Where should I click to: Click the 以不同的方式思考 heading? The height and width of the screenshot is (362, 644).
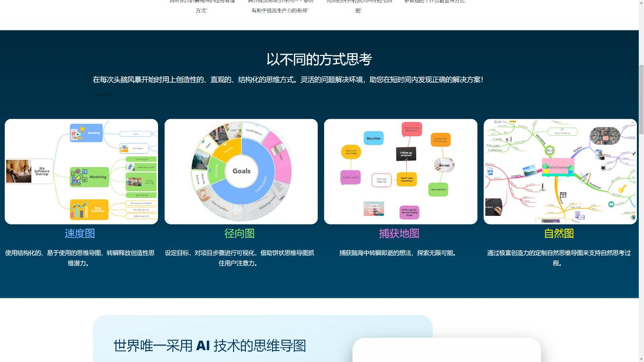[319, 59]
